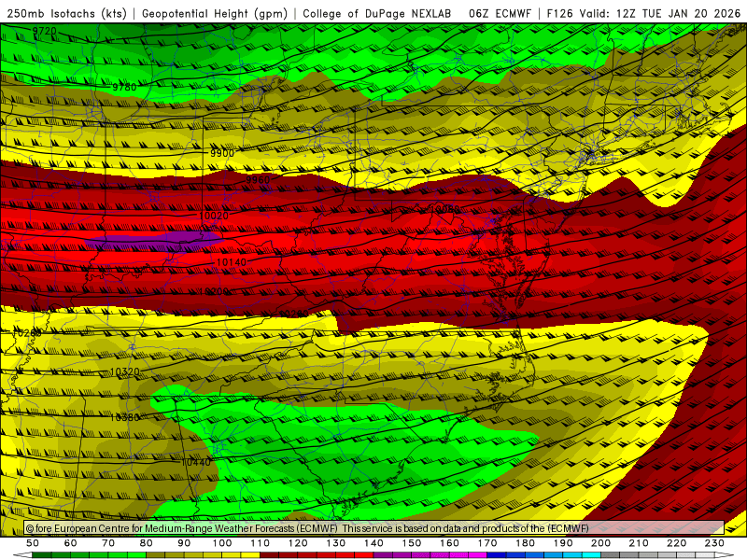Click the 220 knot colorbar label

(x=677, y=543)
